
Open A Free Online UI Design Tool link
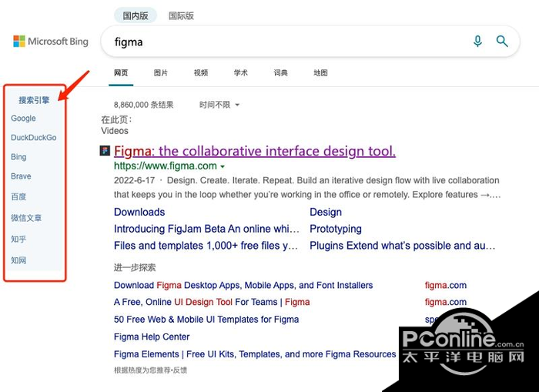coord(212,302)
